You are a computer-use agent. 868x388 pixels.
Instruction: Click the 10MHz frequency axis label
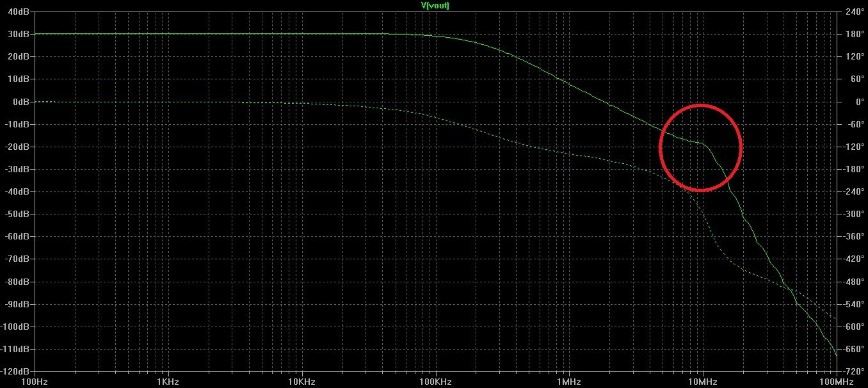point(703,382)
